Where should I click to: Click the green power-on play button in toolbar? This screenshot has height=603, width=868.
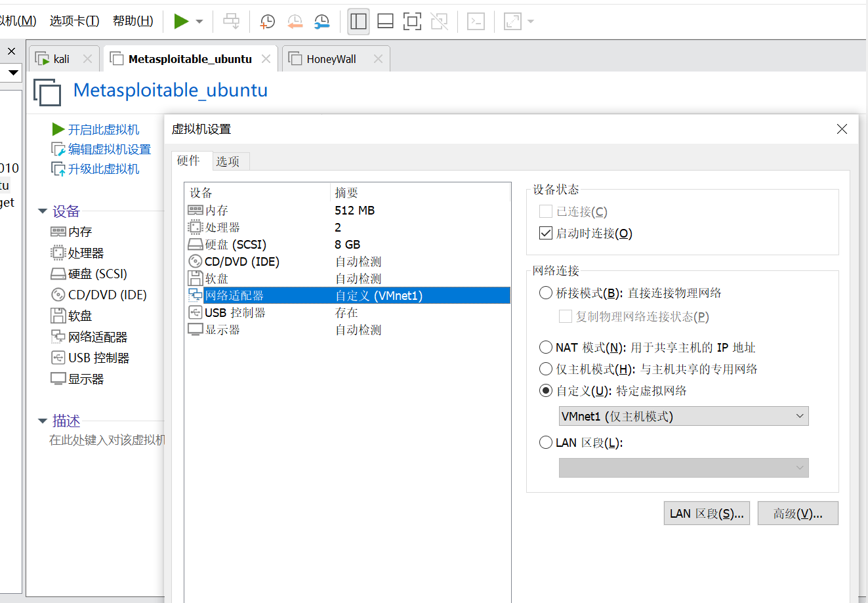(x=181, y=21)
